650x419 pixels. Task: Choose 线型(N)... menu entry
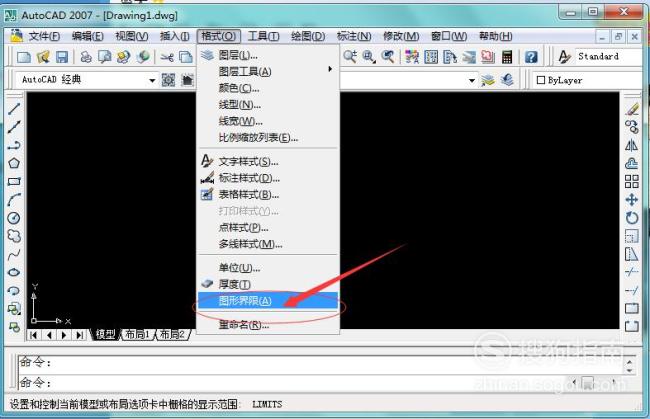[268, 104]
